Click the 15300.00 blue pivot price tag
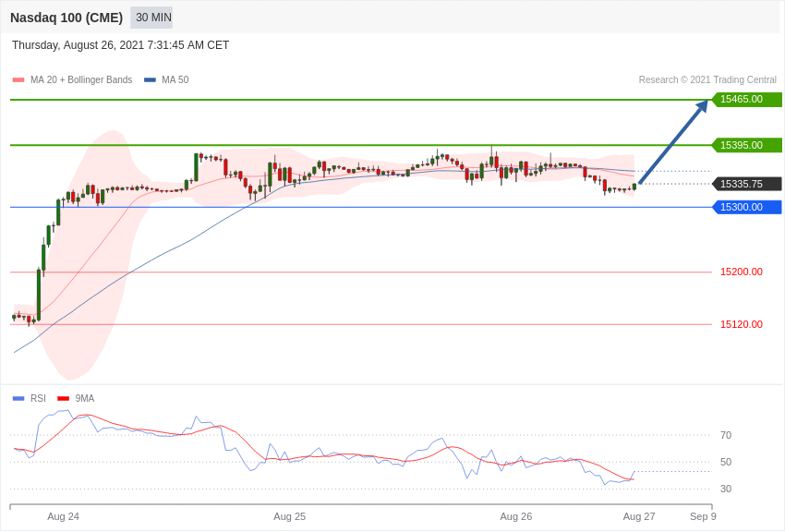The width and height of the screenshot is (785, 532). click(x=746, y=207)
